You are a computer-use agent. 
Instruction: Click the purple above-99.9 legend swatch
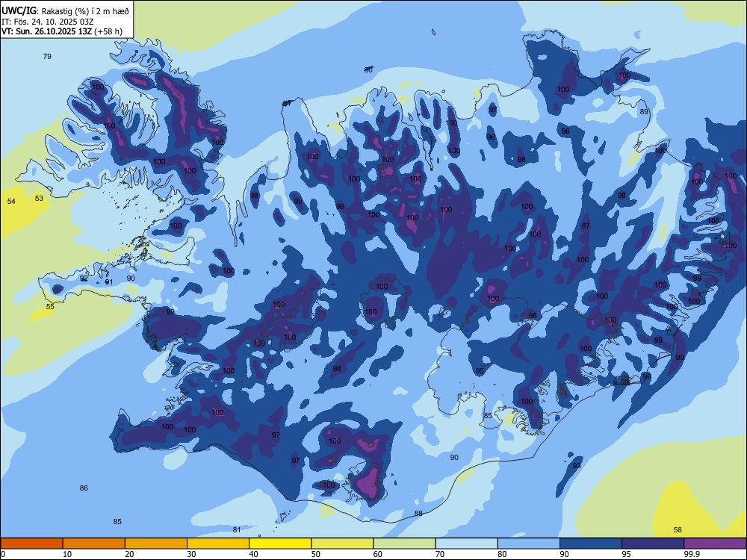715,544
